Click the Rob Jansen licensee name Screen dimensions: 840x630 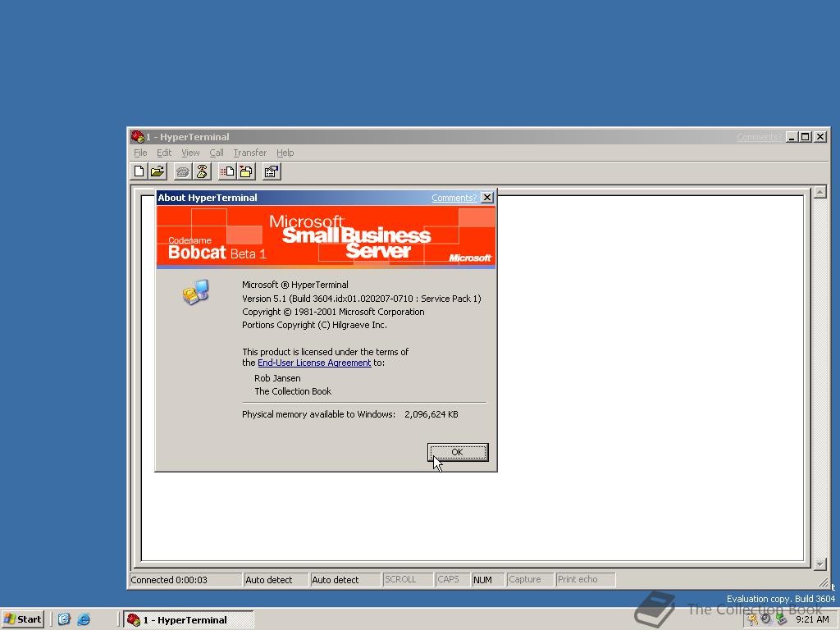[277, 378]
